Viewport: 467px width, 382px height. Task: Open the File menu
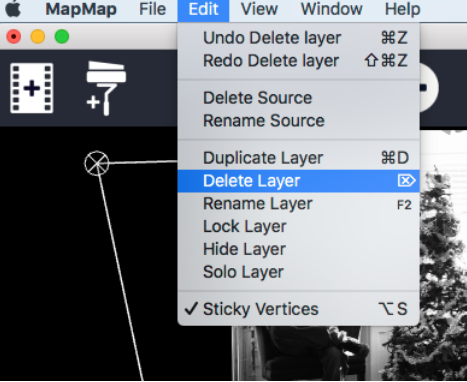[152, 9]
